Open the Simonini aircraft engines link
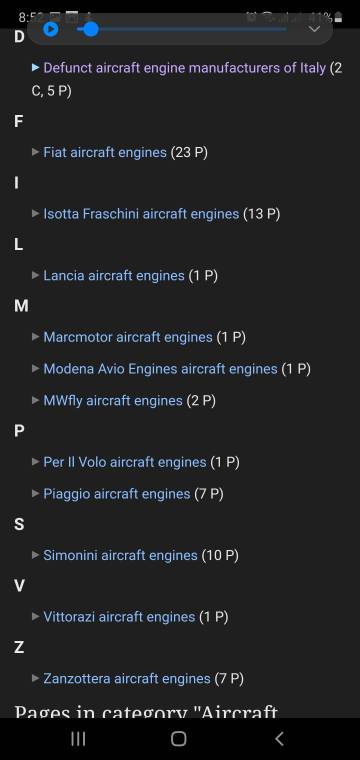The width and height of the screenshot is (360, 760). tap(120, 555)
